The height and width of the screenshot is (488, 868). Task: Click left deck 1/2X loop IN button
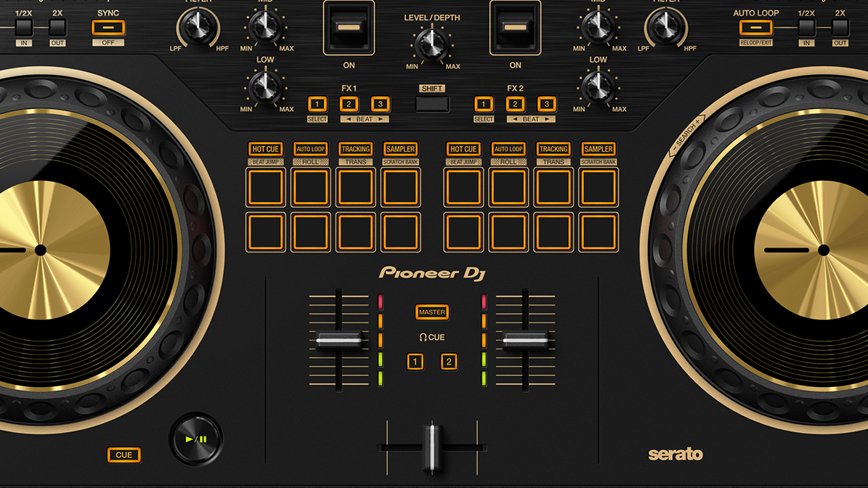pyautogui.click(x=23, y=27)
